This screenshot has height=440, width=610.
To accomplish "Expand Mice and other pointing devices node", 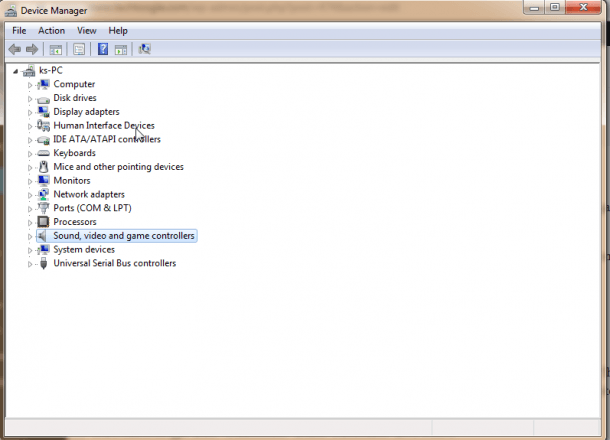I will (x=30, y=168).
